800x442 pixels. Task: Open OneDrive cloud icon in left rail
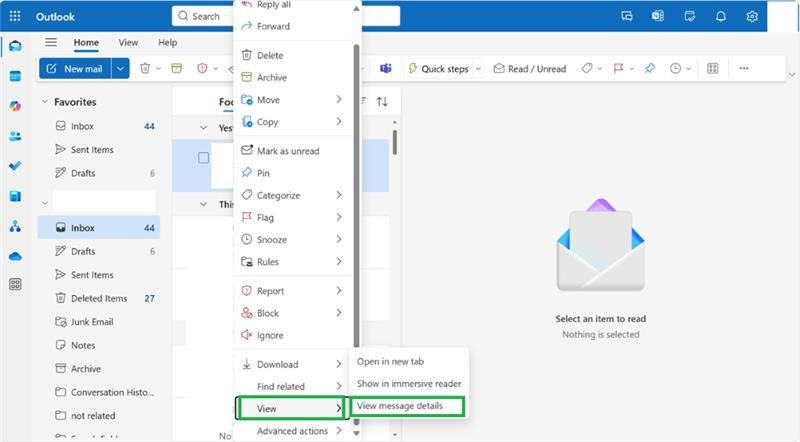click(x=15, y=256)
